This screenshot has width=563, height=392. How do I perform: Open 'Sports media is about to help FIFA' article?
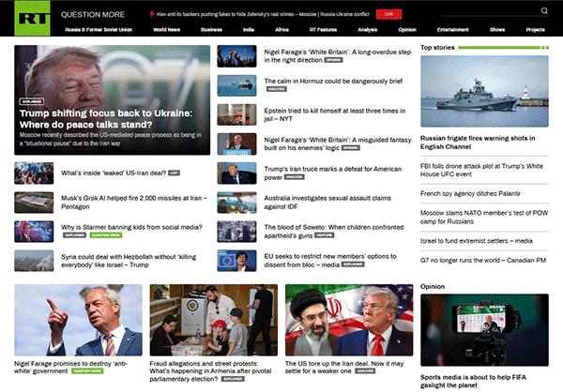pyautogui.click(x=473, y=382)
